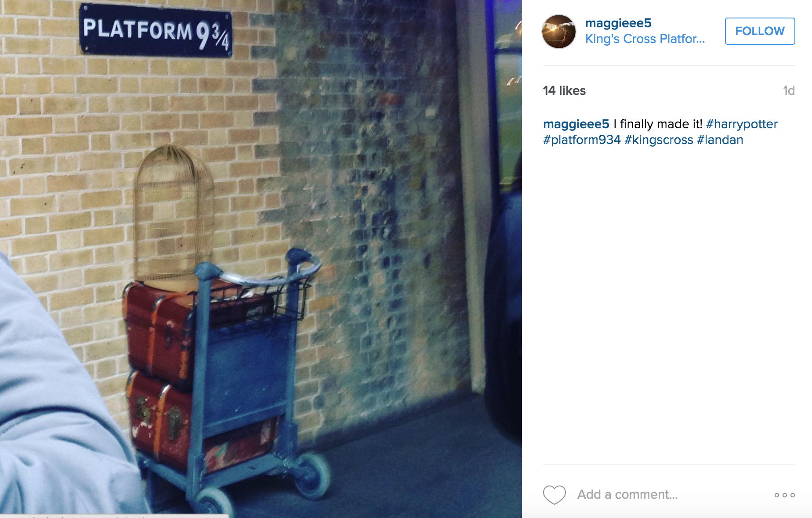The height and width of the screenshot is (518, 812).
Task: Open the #kingscross hashtag
Action: coord(659,140)
